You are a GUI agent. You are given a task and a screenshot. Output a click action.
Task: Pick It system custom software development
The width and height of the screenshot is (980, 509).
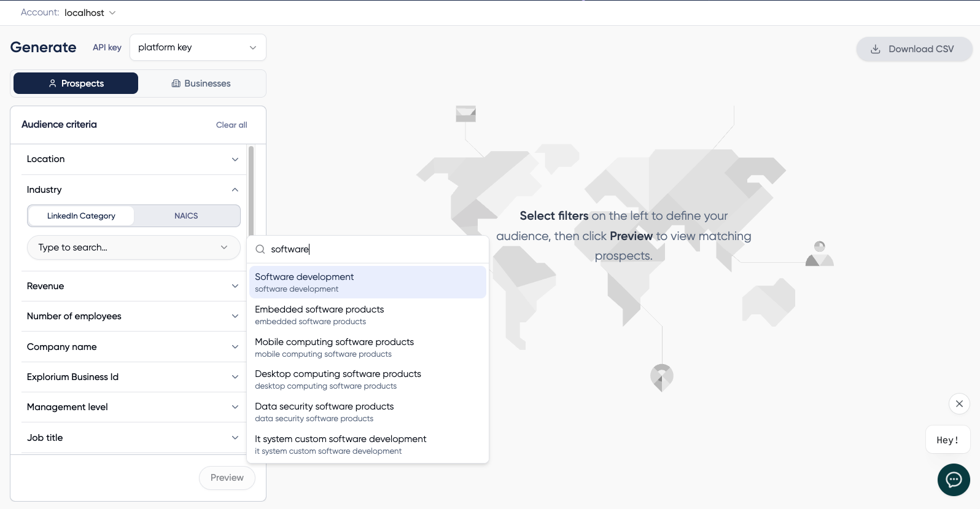(368, 445)
